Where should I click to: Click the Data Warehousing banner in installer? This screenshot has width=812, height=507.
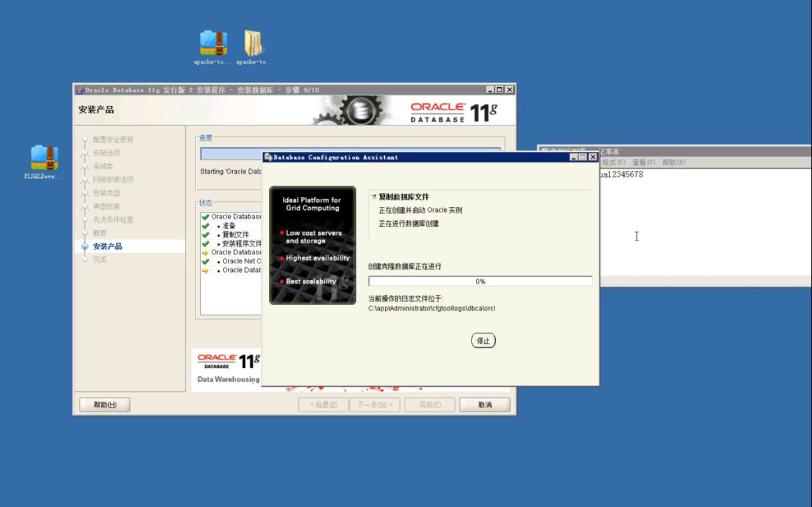tap(227, 370)
